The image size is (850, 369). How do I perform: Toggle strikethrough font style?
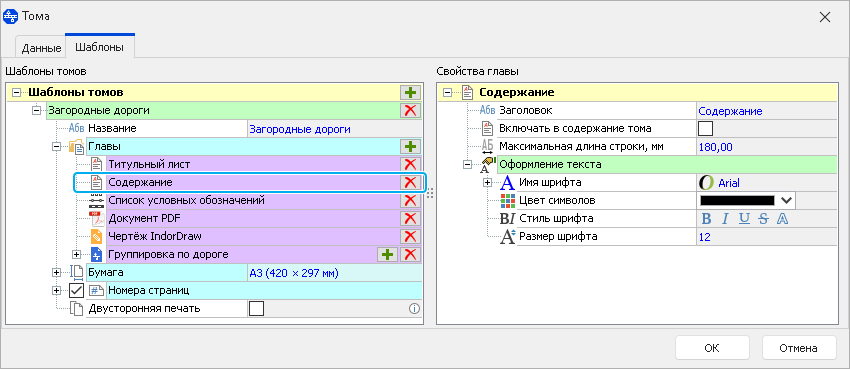tap(763, 219)
